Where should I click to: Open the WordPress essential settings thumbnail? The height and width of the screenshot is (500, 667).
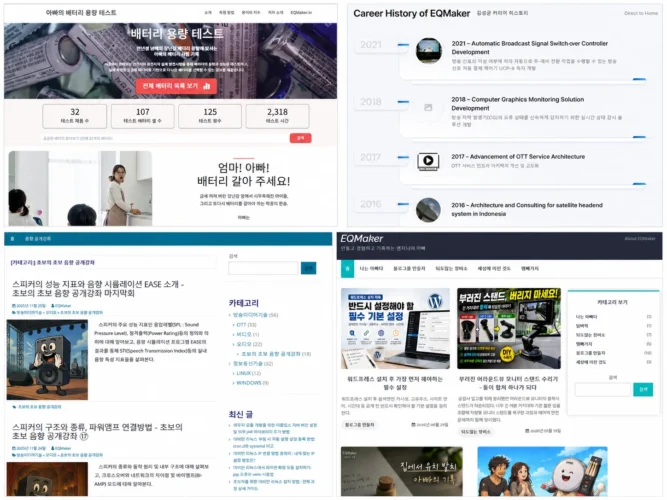[x=395, y=328]
